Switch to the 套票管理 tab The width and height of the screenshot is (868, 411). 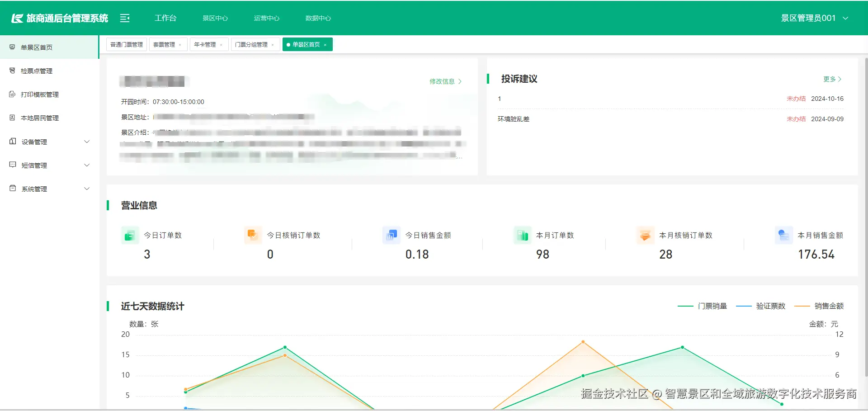coord(165,44)
